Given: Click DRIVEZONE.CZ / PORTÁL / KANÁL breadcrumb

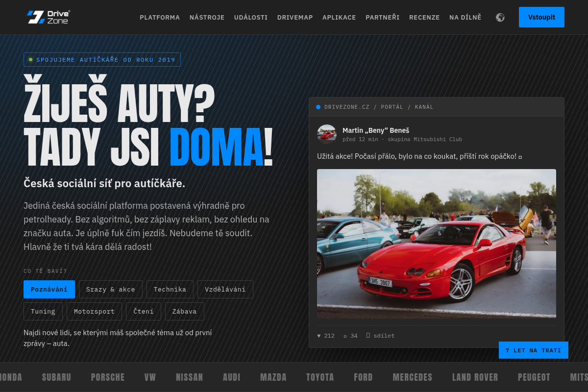Looking at the screenshot, I should click(x=379, y=107).
